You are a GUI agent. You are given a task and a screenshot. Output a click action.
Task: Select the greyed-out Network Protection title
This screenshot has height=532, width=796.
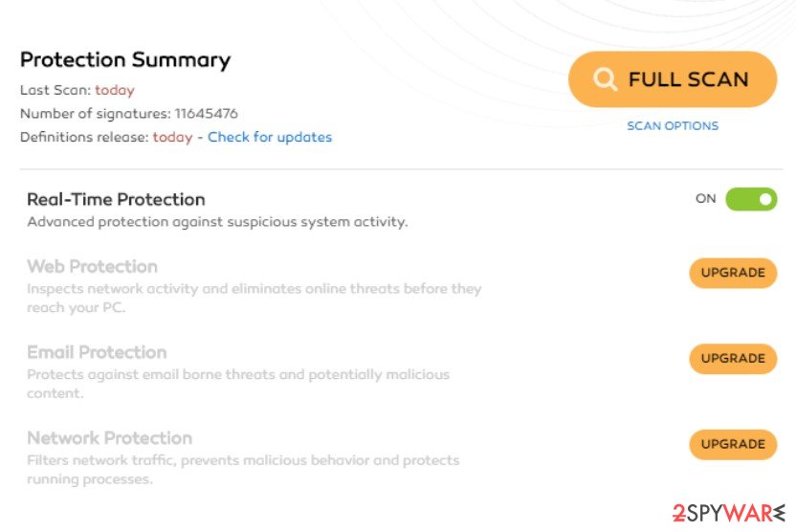110,438
